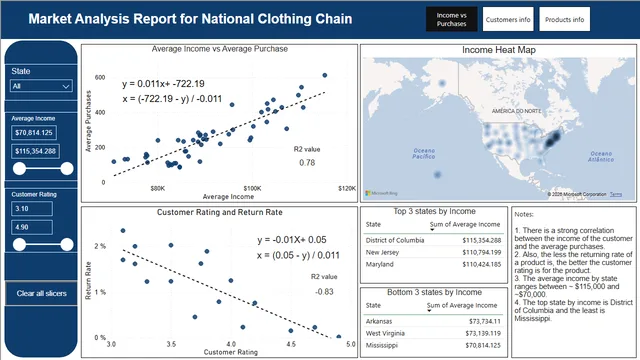Grab the left Average Income slider handle

(19, 168)
